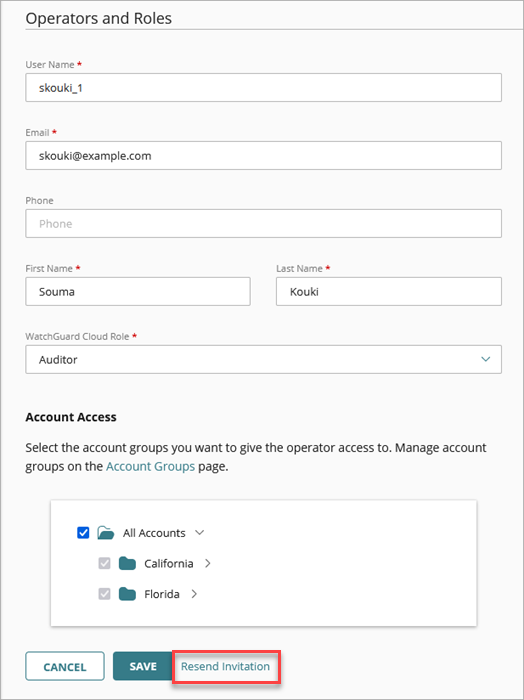Screen dimensions: 524x700
Task: Uncheck the All Accounts checkbox
Action: click(x=83, y=533)
